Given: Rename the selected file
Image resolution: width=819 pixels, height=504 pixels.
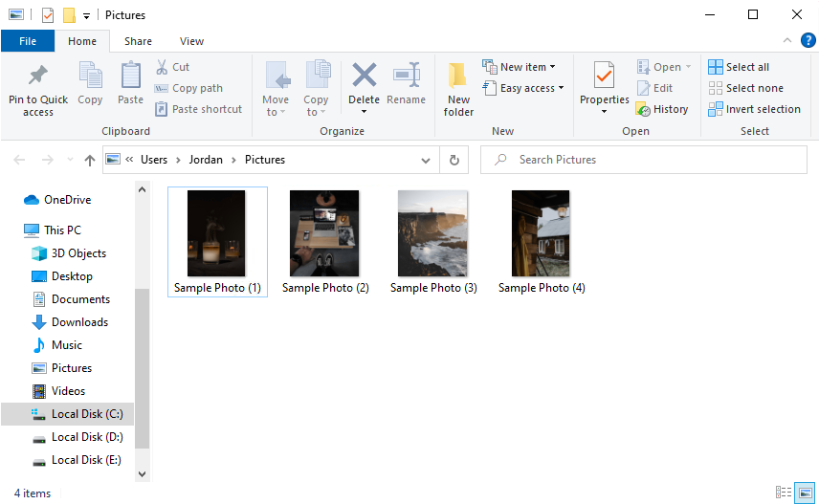Looking at the screenshot, I should tap(407, 83).
